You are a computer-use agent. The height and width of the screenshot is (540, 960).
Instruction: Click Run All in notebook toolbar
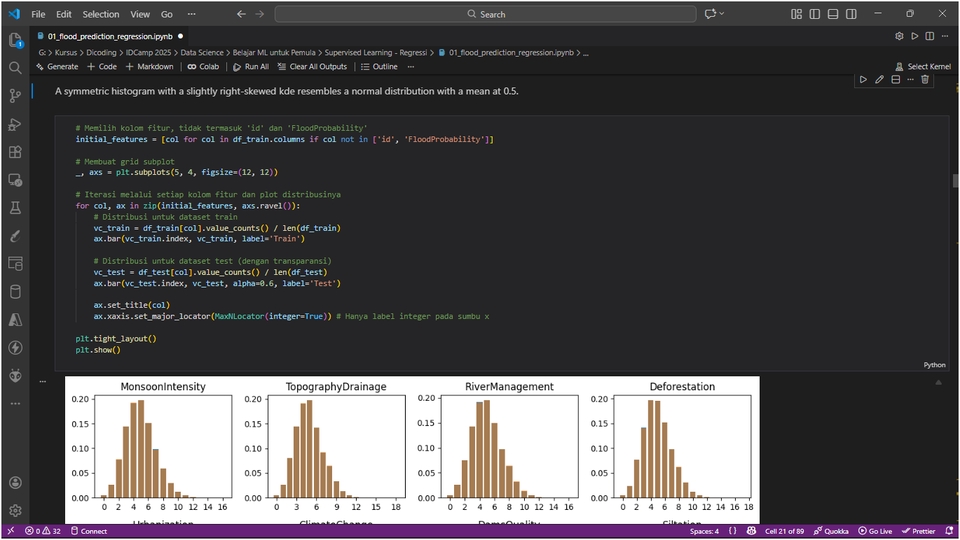click(x=250, y=67)
